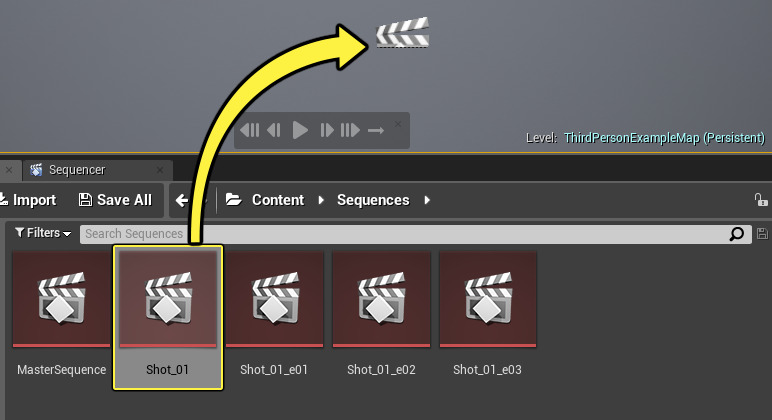This screenshot has width=772, height=420.
Task: Expand the arrow after Sequences breadcrumb
Action: [427, 200]
